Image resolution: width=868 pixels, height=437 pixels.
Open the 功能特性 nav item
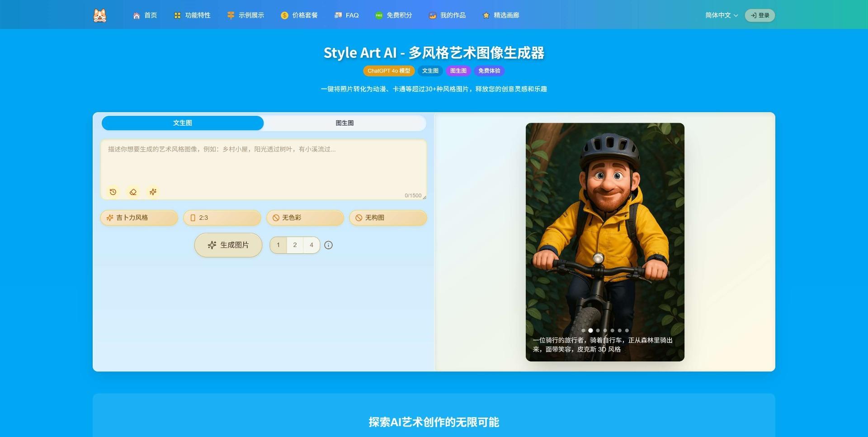point(192,15)
